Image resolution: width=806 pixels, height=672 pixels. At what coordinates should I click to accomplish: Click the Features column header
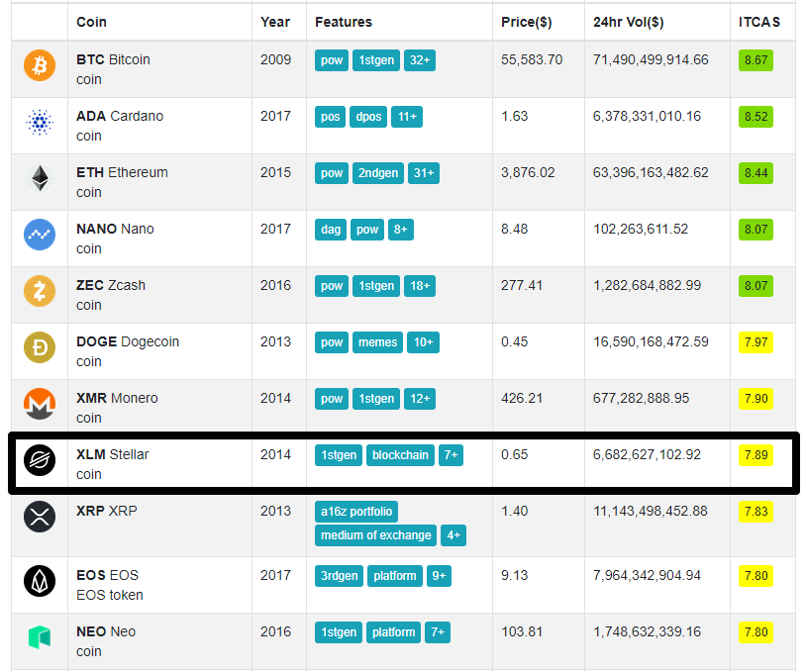pos(344,22)
